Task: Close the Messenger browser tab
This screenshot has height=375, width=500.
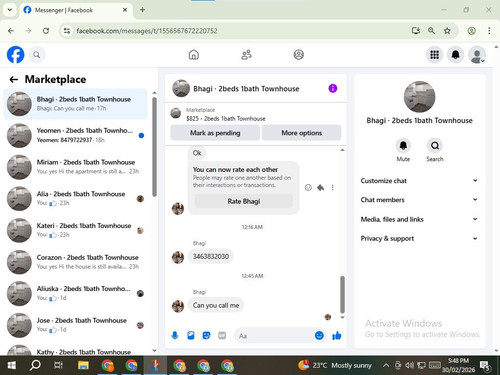Action: coord(125,10)
